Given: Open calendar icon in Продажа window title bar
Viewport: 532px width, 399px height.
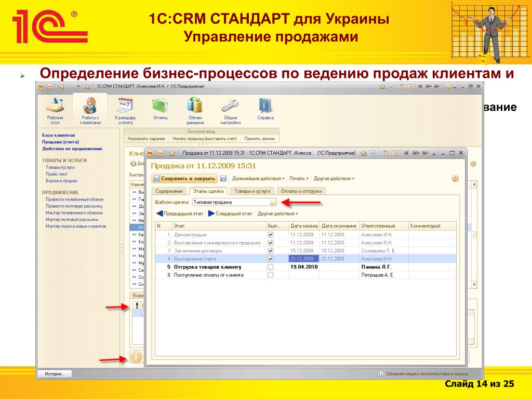Looking at the screenshot, I should point(395,153).
